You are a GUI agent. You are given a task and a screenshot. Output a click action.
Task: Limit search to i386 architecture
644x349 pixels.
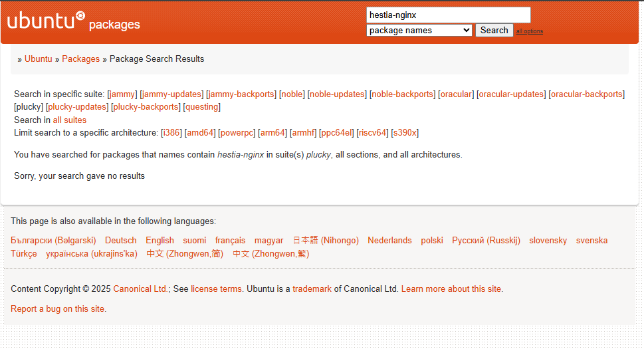[x=171, y=133]
